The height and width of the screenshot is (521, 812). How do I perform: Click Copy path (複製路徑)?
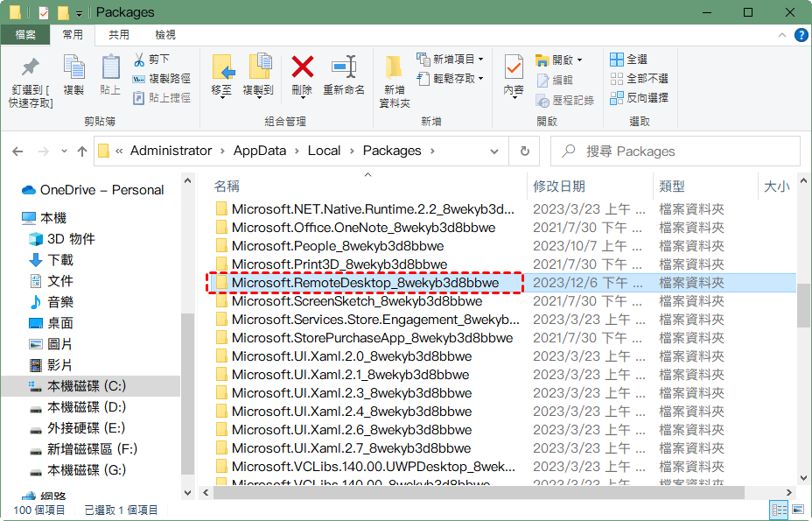tap(162, 79)
